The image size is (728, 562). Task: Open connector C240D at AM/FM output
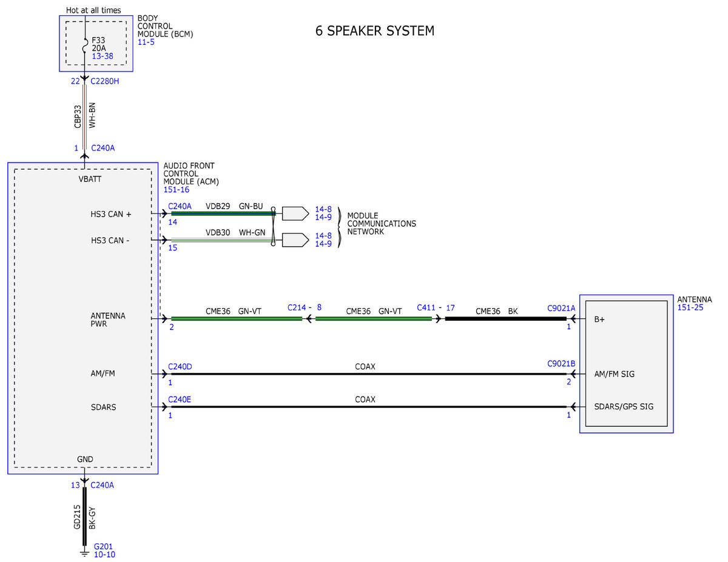click(180, 366)
